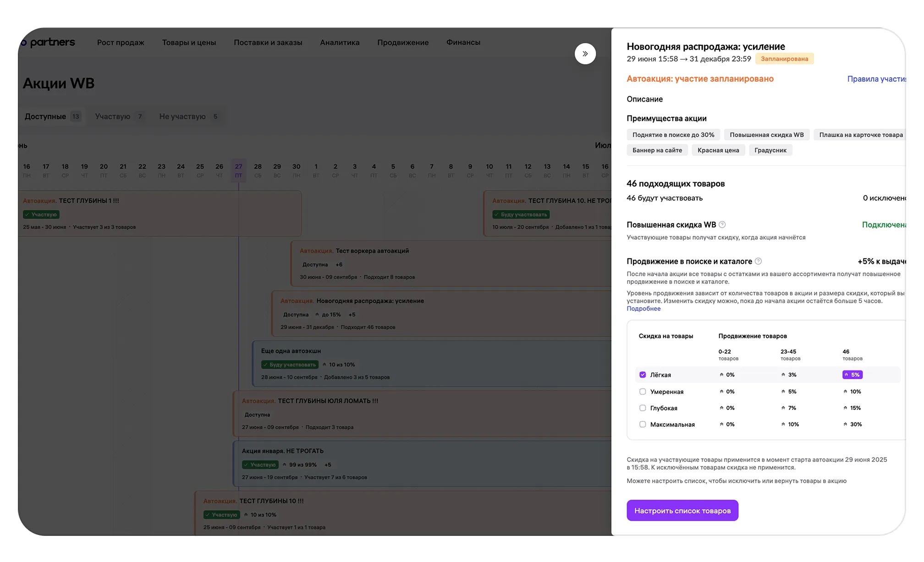This screenshot has width=924, height=562.
Task: Click Настроить список товаров button
Action: pyautogui.click(x=682, y=510)
